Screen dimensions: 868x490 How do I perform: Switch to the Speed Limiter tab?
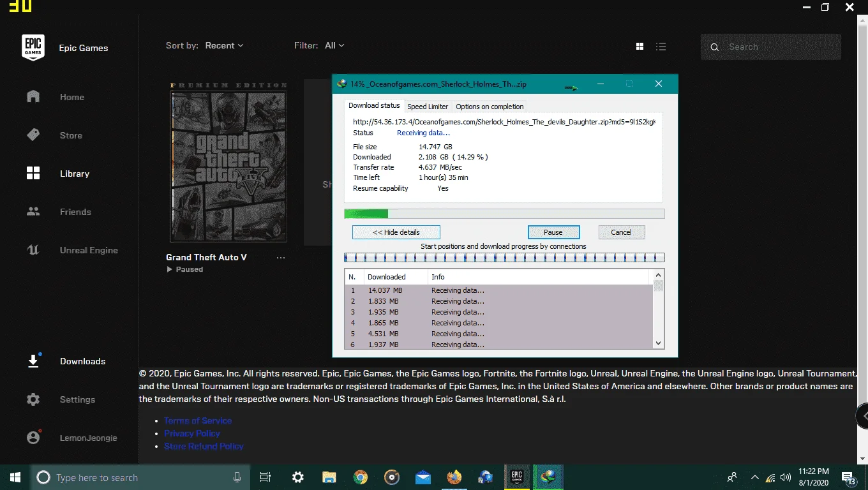(428, 107)
